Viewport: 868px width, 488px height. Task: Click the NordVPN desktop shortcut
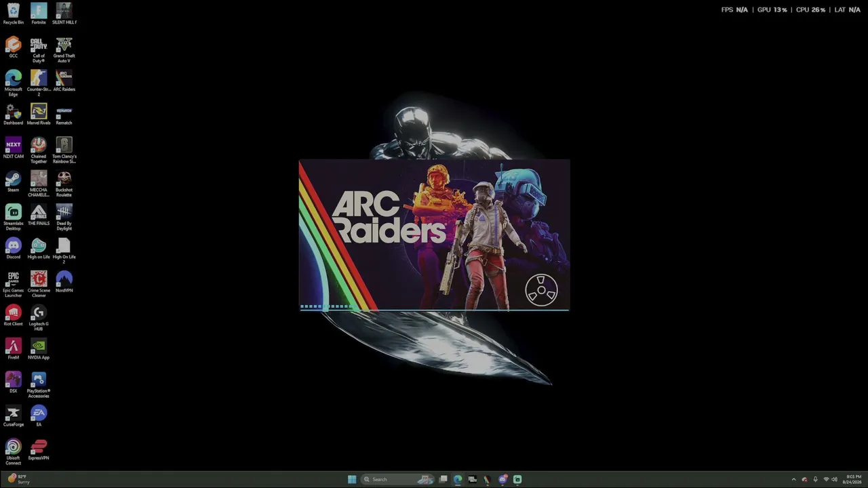[x=64, y=282]
